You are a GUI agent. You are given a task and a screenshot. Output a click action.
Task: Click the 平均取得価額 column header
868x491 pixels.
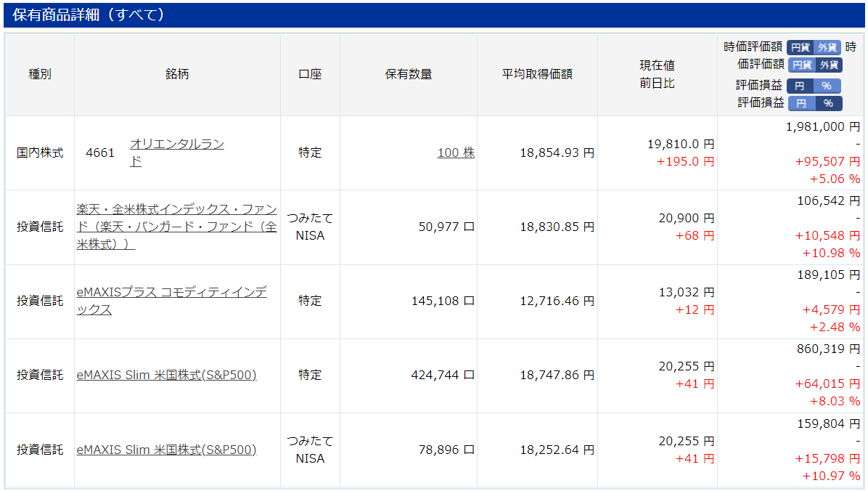537,74
